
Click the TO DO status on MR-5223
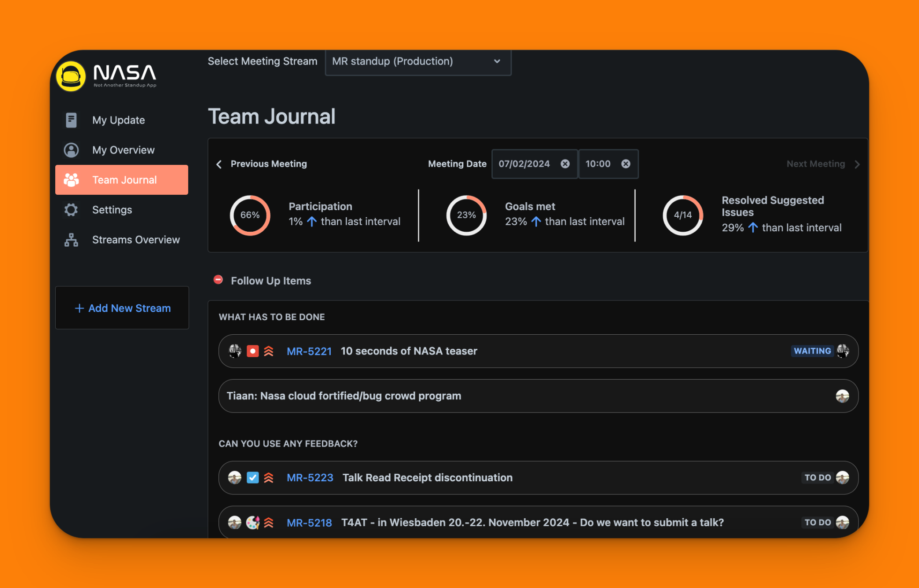[x=818, y=478]
